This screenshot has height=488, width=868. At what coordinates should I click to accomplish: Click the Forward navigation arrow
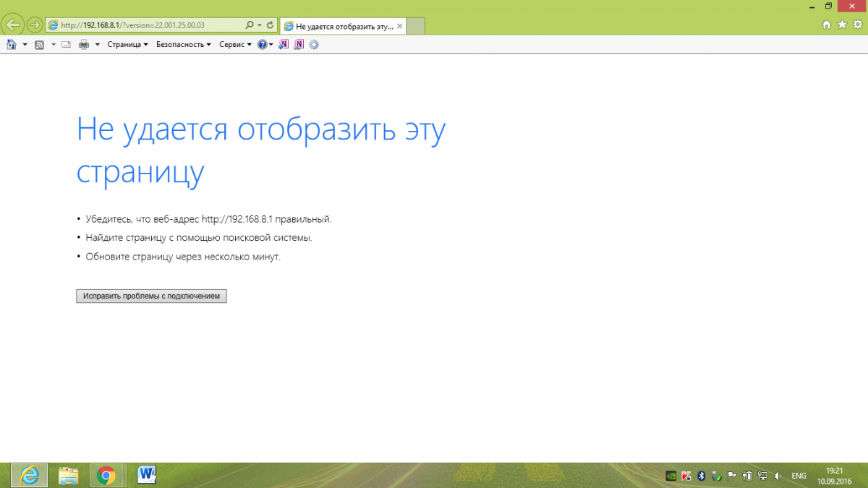[x=34, y=25]
